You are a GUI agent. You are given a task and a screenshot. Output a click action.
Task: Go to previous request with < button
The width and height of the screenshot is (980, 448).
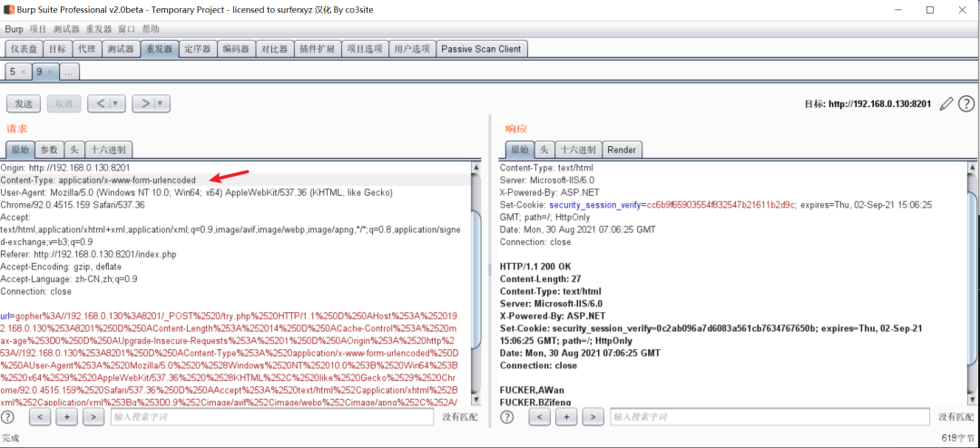click(100, 103)
